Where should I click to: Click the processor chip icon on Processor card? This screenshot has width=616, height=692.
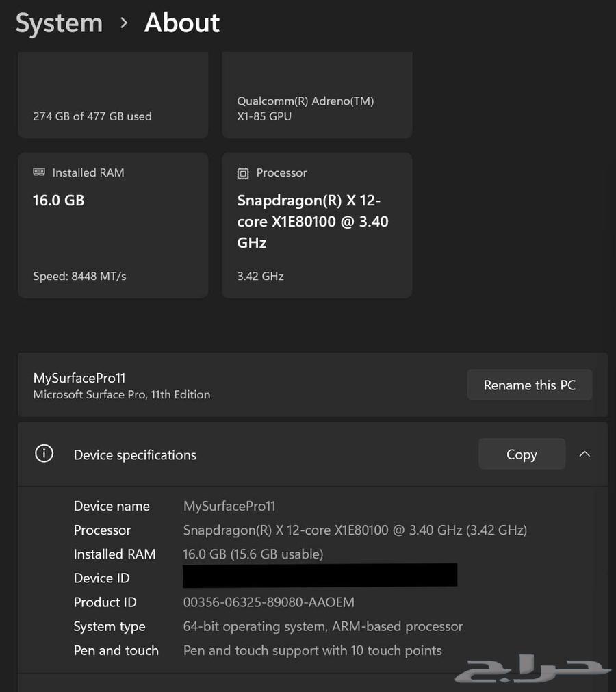pos(244,173)
